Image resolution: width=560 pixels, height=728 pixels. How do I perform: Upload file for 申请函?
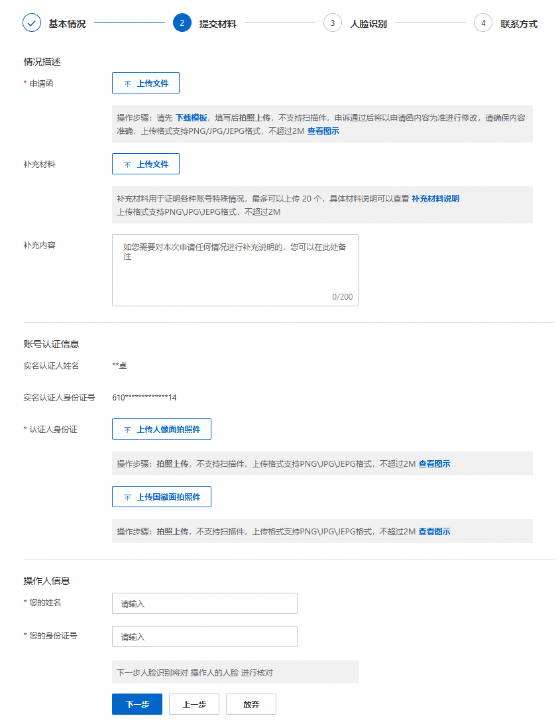point(146,83)
